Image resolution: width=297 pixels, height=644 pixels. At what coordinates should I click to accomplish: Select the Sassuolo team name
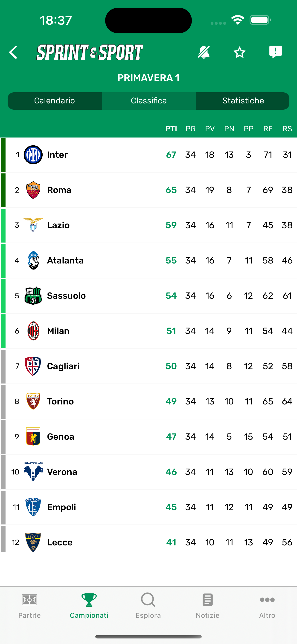(67, 296)
